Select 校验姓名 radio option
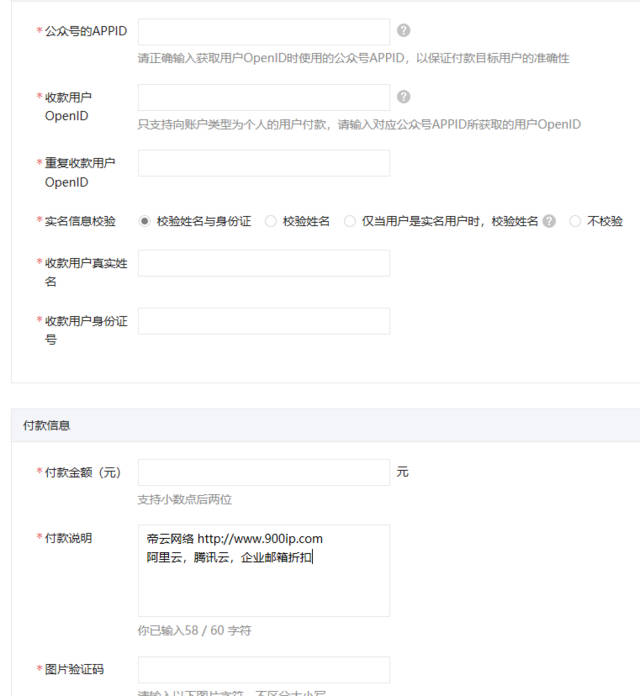This screenshot has height=696, width=640. [x=270, y=221]
